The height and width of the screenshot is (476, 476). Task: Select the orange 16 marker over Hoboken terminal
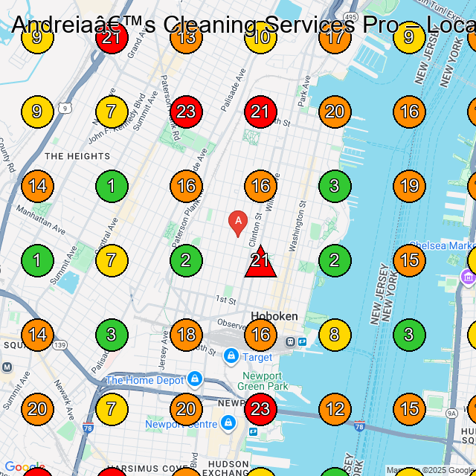click(260, 335)
